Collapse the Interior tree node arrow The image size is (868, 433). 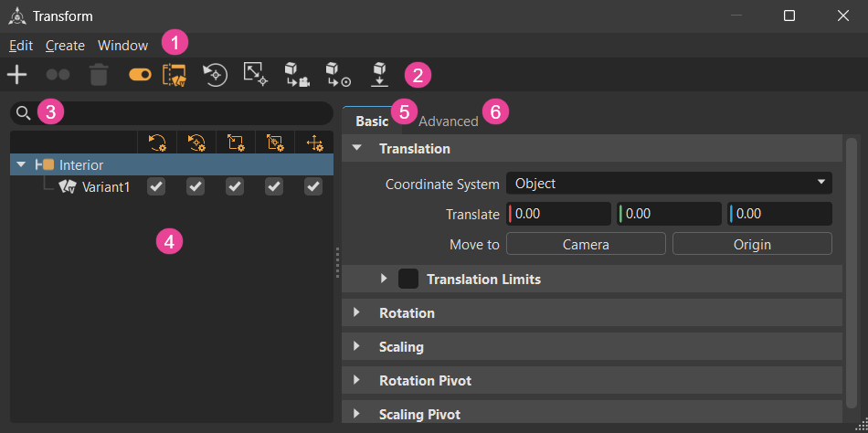click(x=21, y=164)
